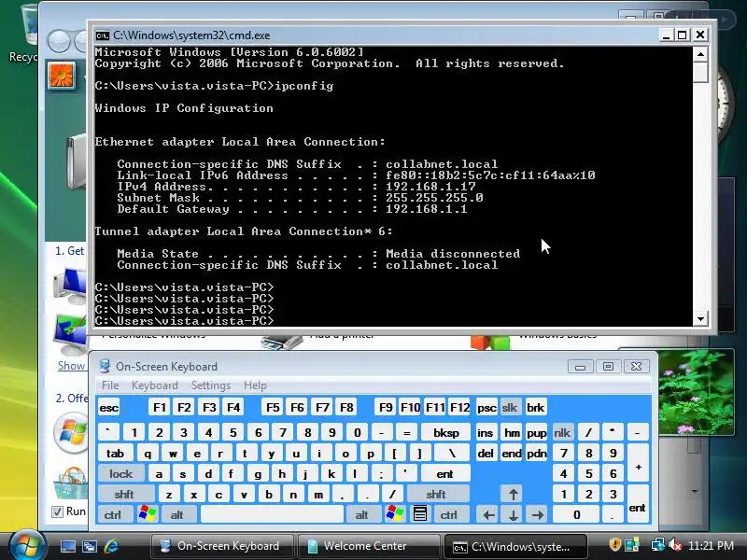Viewport: 747px width, 560px height.
Task: Click cmd window scrollbar up arrow
Action: [x=700, y=54]
